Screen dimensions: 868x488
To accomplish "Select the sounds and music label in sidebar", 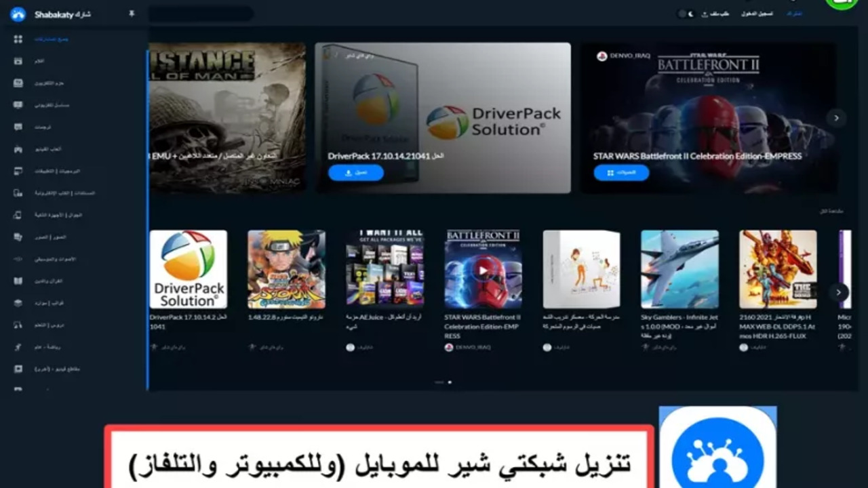I will (55, 259).
